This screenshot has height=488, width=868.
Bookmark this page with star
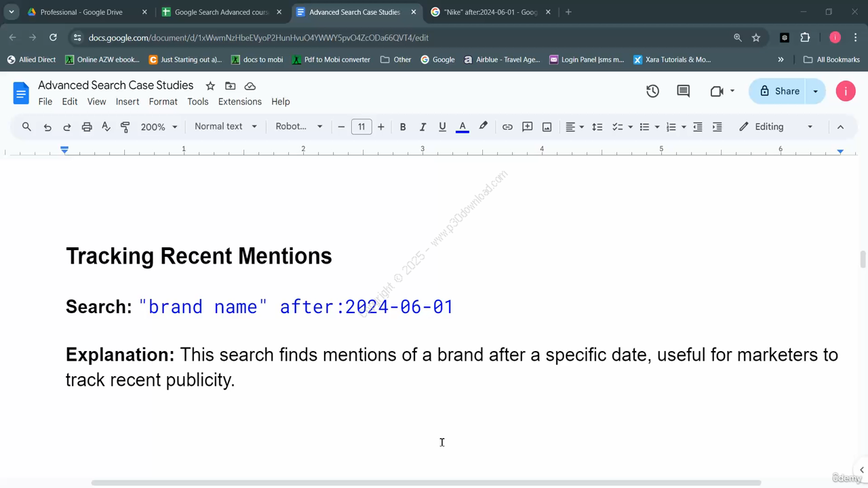pyautogui.click(x=756, y=37)
